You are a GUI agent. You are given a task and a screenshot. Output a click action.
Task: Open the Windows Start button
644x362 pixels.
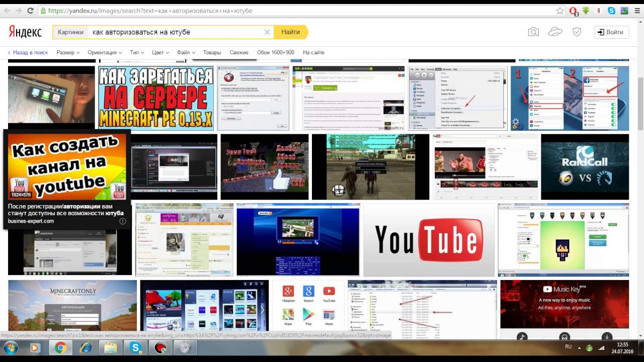point(11,347)
